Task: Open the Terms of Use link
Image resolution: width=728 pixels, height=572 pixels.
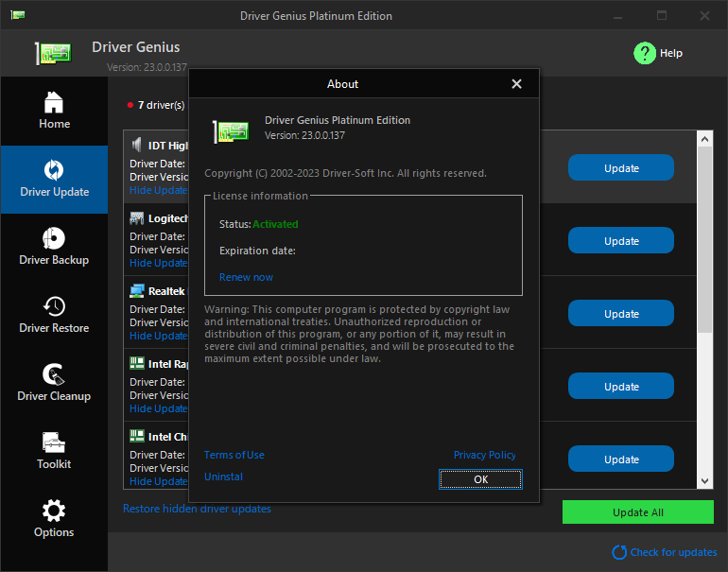Action: (x=234, y=455)
